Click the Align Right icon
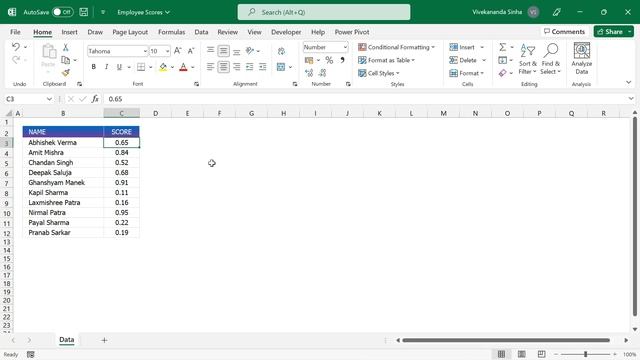 point(236,67)
